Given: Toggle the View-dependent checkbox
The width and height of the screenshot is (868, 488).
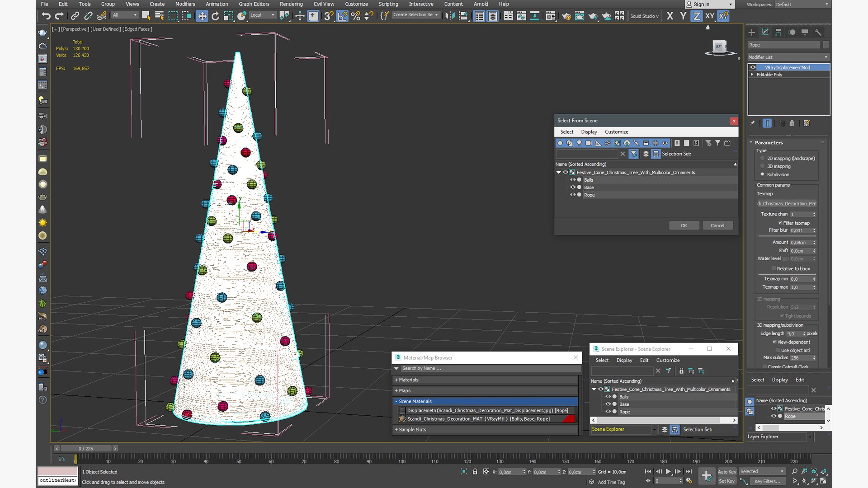Looking at the screenshot, I should coord(774,342).
